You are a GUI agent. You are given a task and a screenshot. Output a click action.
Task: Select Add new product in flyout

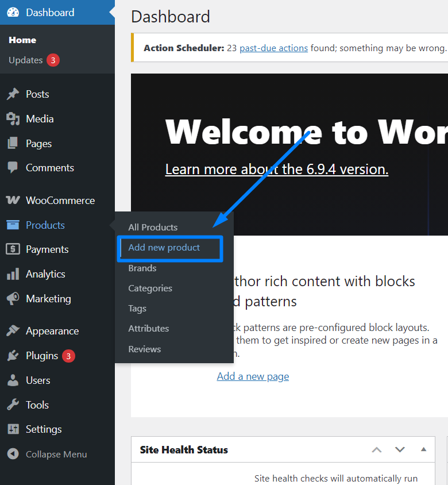[164, 248]
